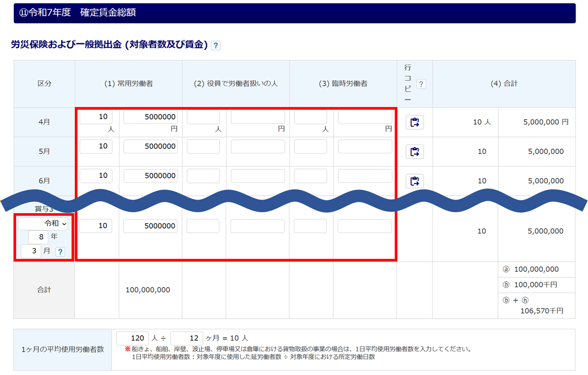The width and height of the screenshot is (588, 375).
Task: Click bonus row 臨時労働者 wage amount field
Action: point(365,226)
